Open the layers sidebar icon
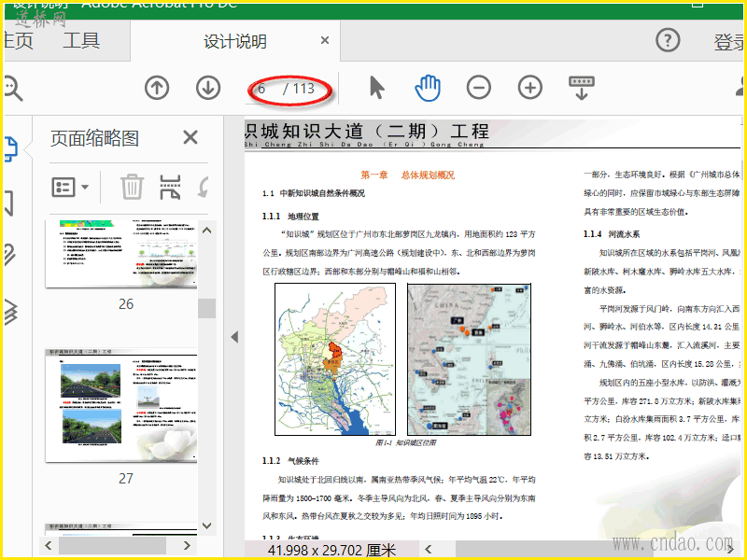747x560 pixels. click(10, 312)
